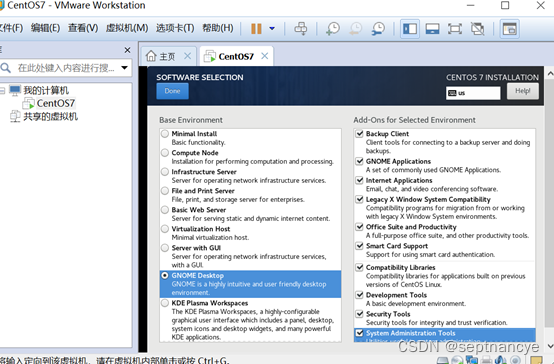
Task: Close the CentOS7 tab
Action: (265, 56)
